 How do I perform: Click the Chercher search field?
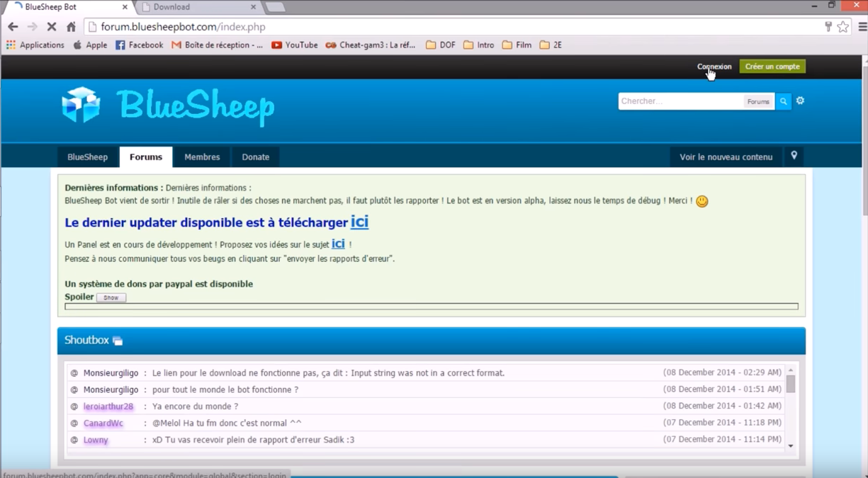[x=681, y=101]
